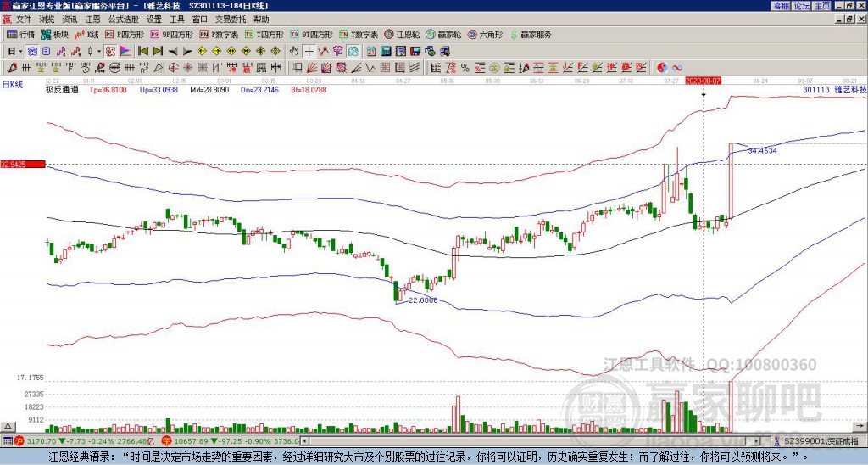Open the 公式选股 menu
868x465 pixels.
tap(124, 20)
